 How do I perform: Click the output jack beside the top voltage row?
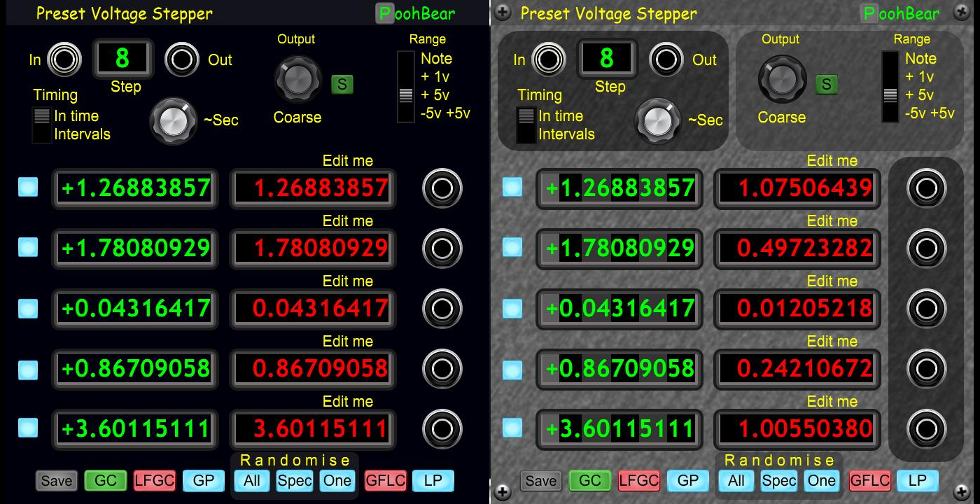(442, 188)
